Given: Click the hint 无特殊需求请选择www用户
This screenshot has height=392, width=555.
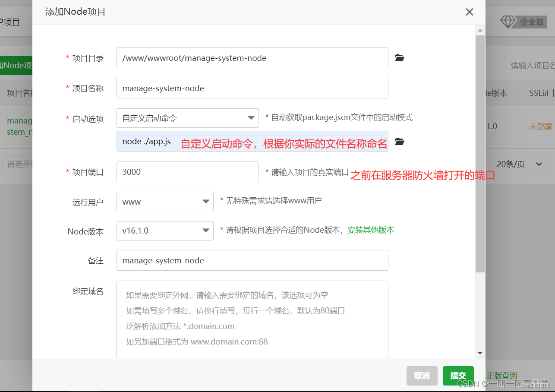Looking at the screenshot, I should pos(271,201).
